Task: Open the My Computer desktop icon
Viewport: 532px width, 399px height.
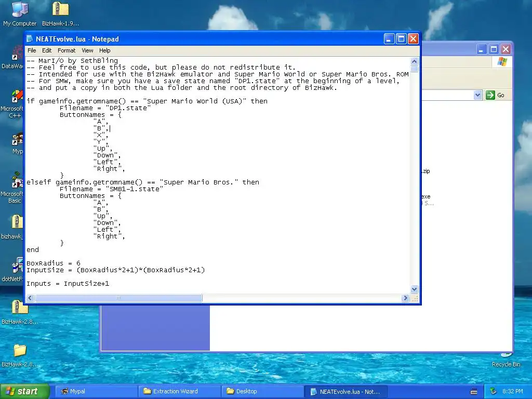Action: tap(19, 14)
